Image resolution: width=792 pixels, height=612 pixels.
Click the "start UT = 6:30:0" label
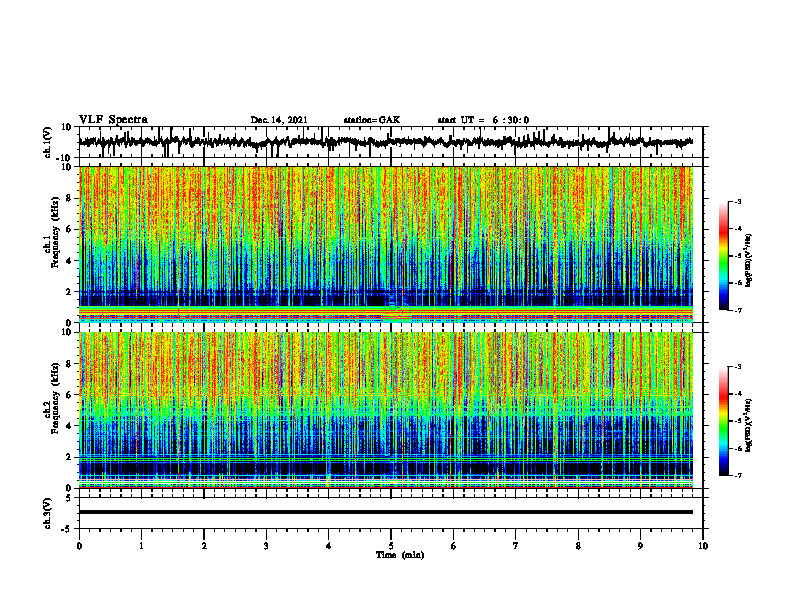tap(483, 120)
